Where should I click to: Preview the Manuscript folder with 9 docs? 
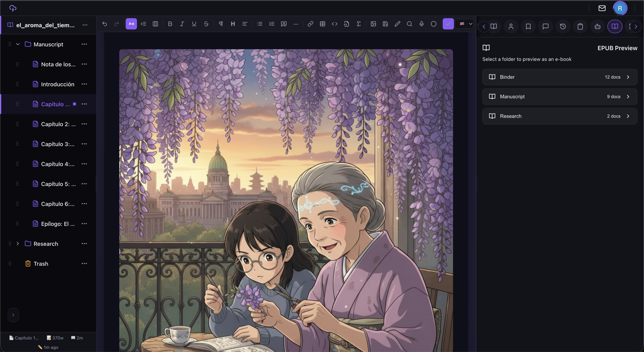[x=559, y=97]
